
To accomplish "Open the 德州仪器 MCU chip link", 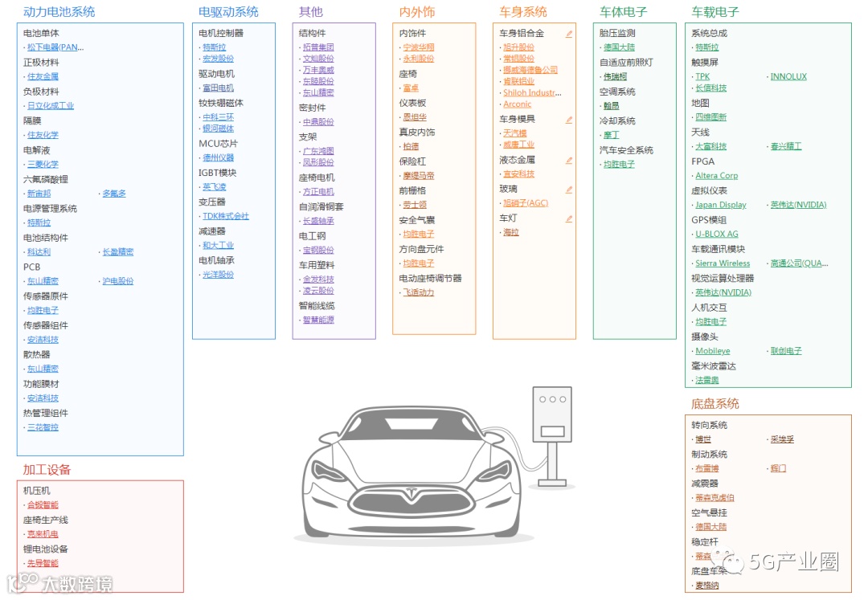I will [218, 157].
